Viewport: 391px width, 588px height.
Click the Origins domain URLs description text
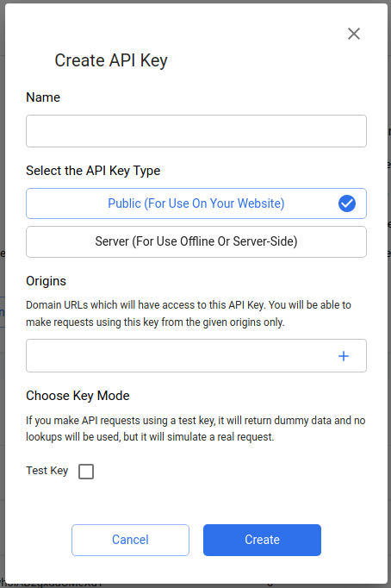tap(189, 314)
